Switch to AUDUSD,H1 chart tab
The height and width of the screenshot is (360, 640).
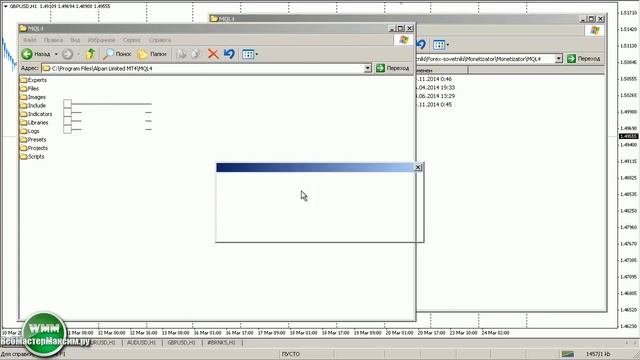[x=141, y=343]
